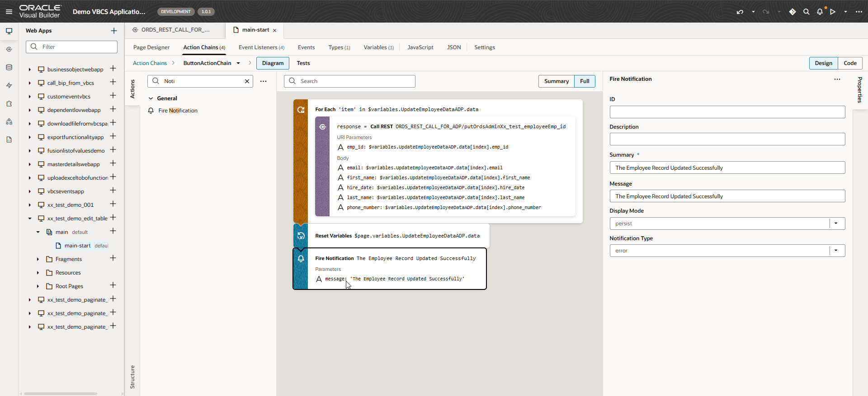Viewport: 868px width, 396px height.
Task: Clear the Noti actions filter text
Action: coord(247,81)
